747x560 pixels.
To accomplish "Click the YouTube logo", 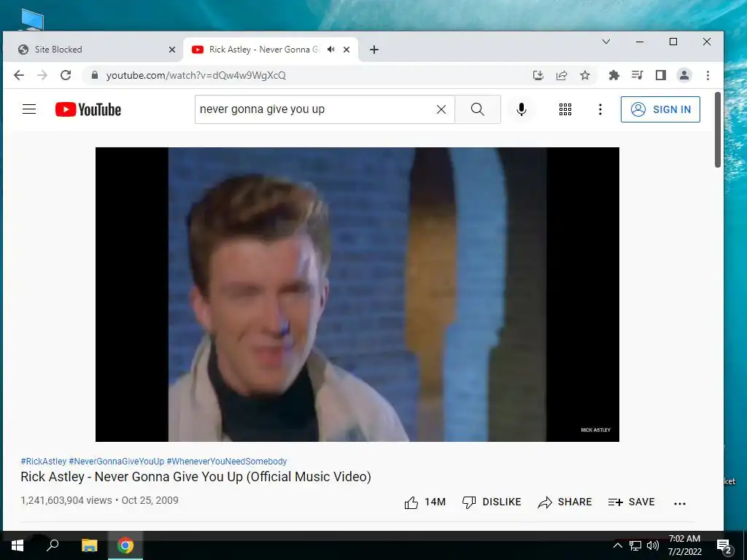I will (x=88, y=109).
